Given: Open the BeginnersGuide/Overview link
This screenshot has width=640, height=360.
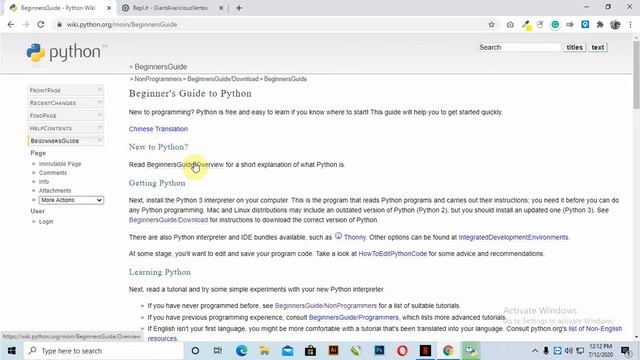Looking at the screenshot, I should (x=185, y=164).
